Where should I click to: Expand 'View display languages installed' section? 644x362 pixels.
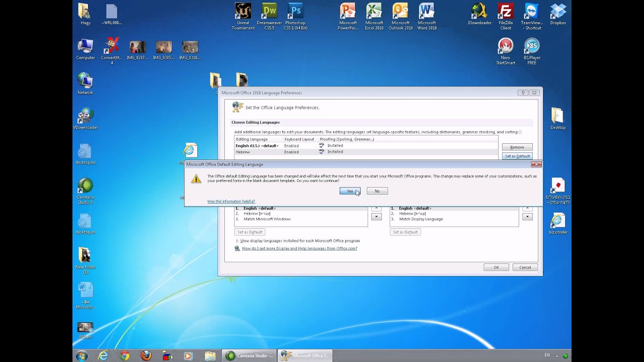tap(237, 241)
